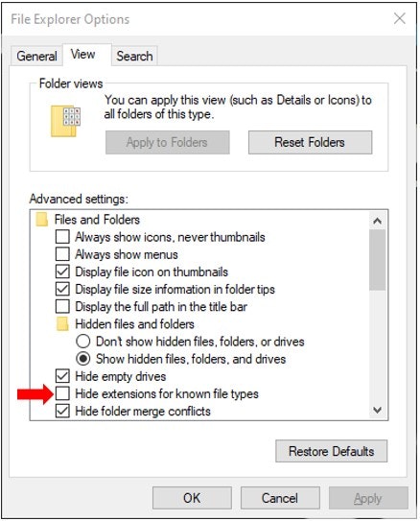Click the Hidden files and folders label
This screenshot has width=420, height=521.
[x=134, y=324]
